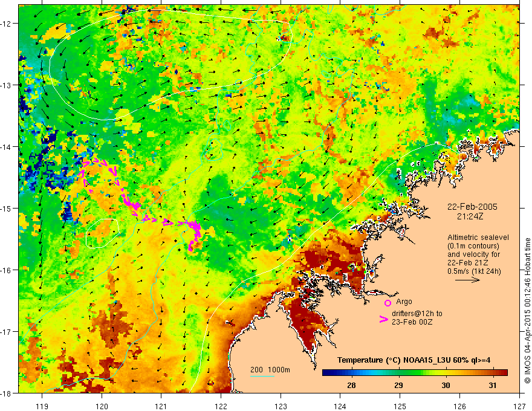Click colorbar tick label 29
Image resolution: width=532 pixels, height=411 pixels.
click(398, 385)
